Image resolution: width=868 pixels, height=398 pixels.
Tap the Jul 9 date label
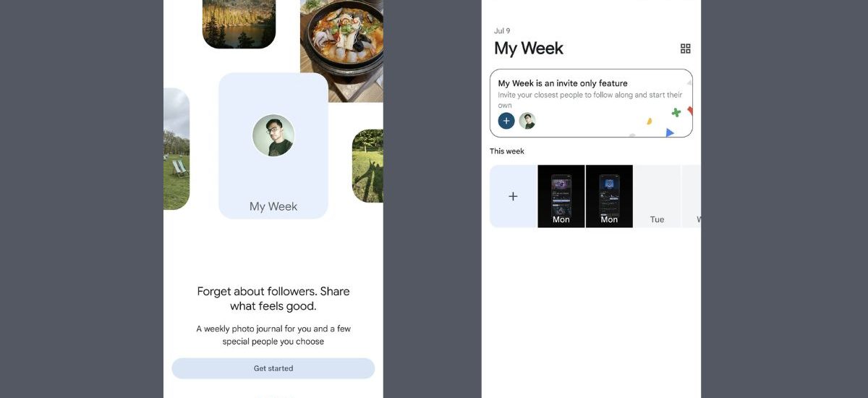(x=502, y=30)
